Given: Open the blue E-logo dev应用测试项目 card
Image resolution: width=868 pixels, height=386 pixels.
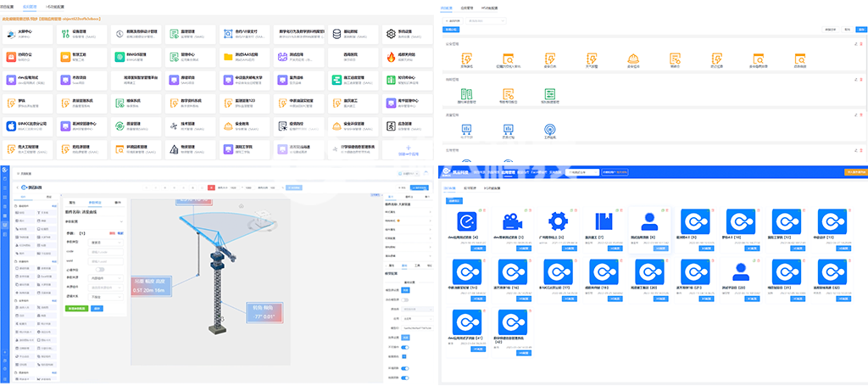Looking at the screenshot, I should [x=466, y=230].
